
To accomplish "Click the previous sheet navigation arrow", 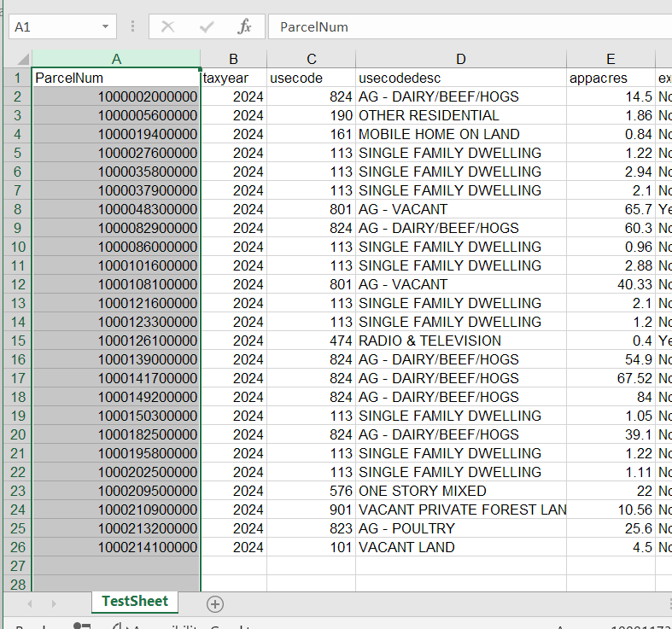I will pos(30,603).
